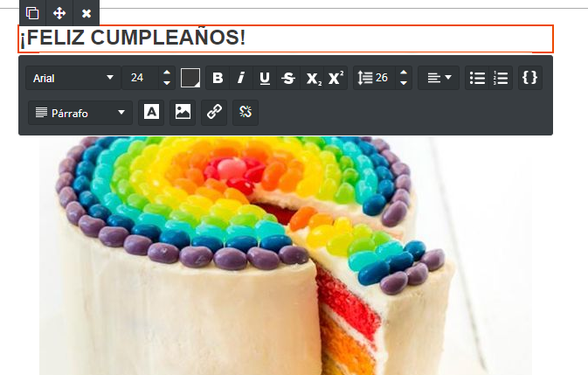Apply subscript formatting
The width and height of the screenshot is (588, 375).
point(314,78)
